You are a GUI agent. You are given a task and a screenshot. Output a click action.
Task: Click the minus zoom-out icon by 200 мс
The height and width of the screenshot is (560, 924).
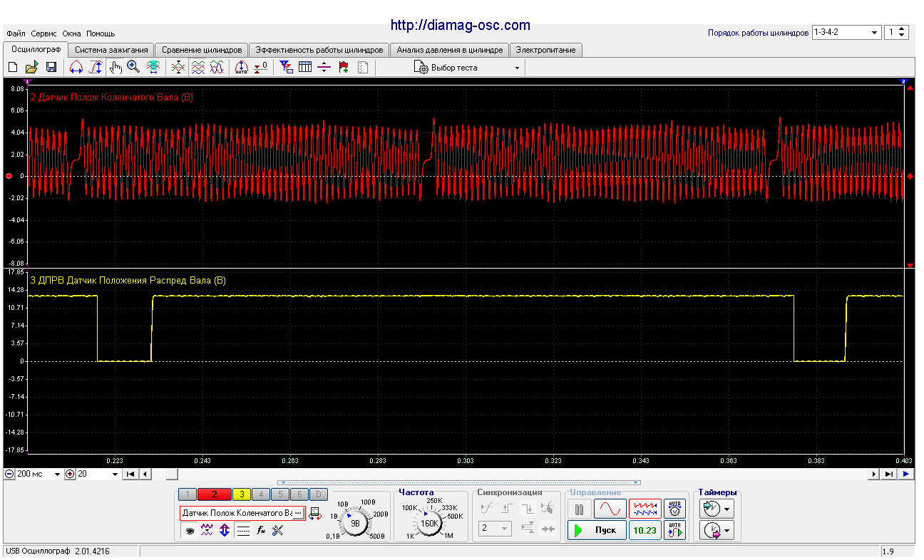[x=9, y=474]
